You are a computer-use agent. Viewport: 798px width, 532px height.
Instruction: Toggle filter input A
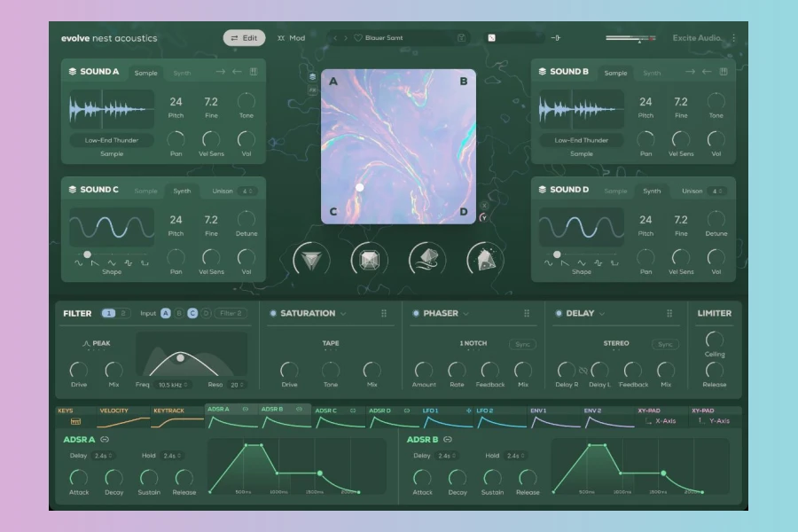(x=166, y=313)
